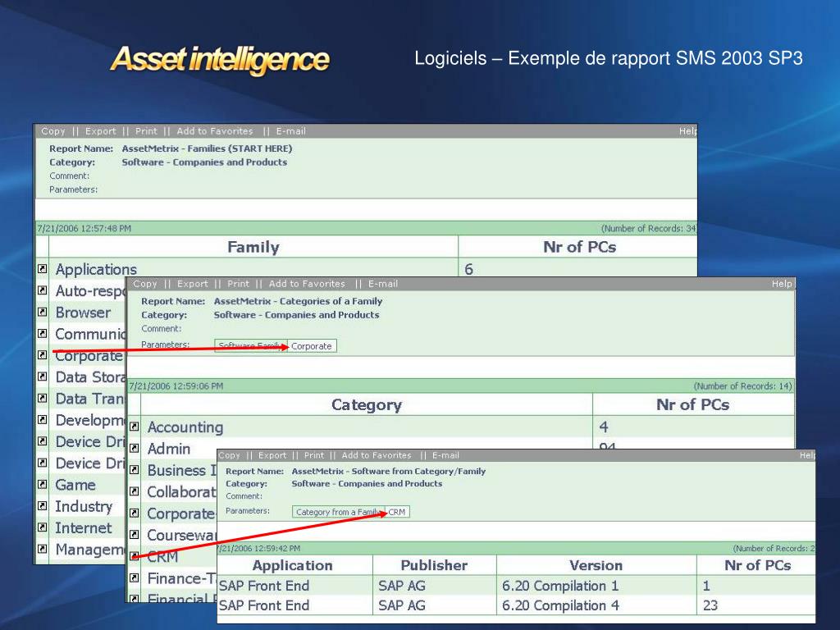The image size is (840, 630).
Task: Select the Game family name
Action: [75, 485]
